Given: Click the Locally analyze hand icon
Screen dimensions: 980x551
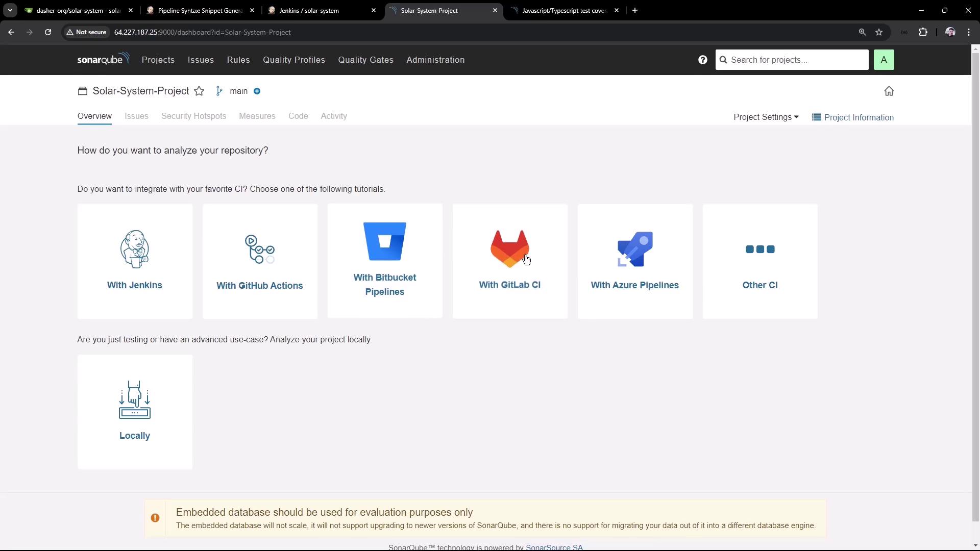Looking at the screenshot, I should click(135, 399).
